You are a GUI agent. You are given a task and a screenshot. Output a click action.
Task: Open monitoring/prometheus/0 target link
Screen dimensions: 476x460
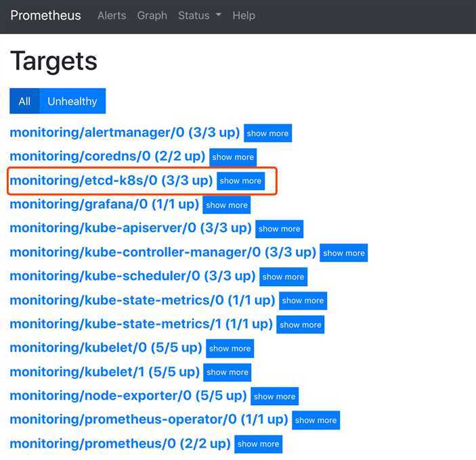click(121, 444)
